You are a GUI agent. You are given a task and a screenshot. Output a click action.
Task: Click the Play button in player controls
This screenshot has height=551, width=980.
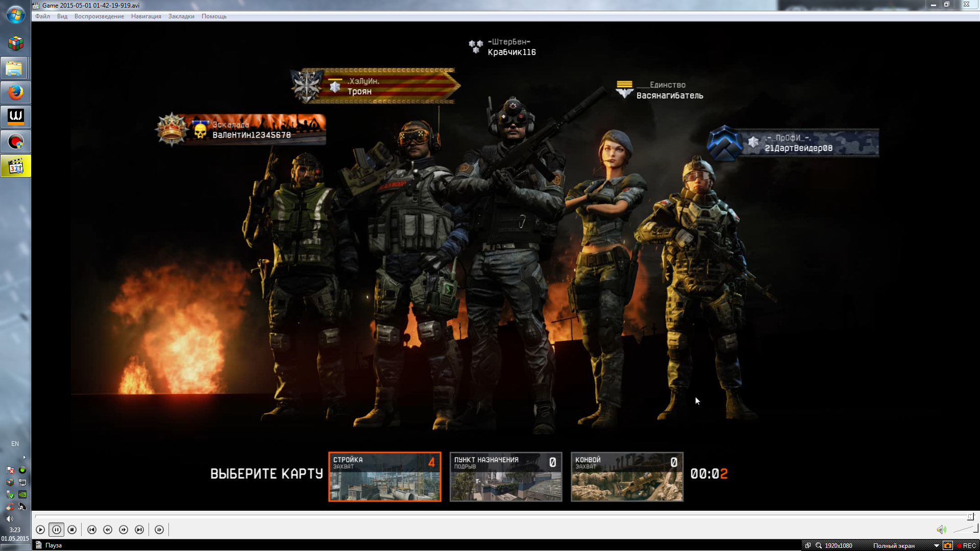pyautogui.click(x=40, y=530)
